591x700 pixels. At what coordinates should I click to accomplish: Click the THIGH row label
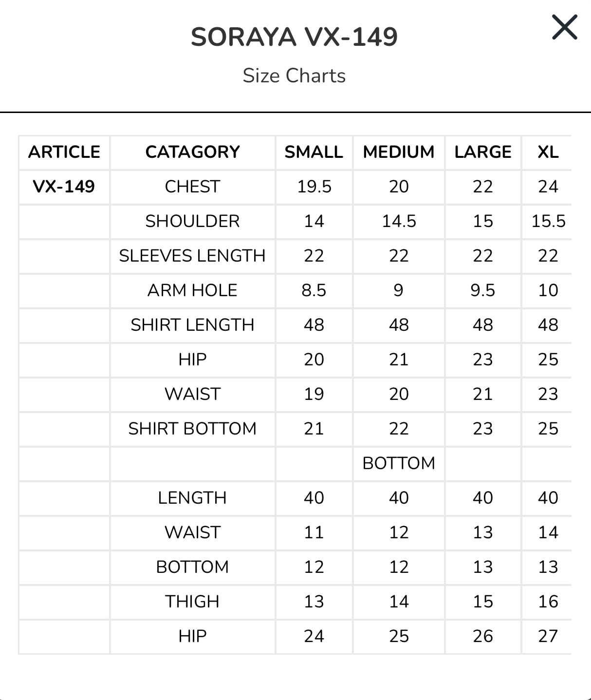tap(193, 602)
